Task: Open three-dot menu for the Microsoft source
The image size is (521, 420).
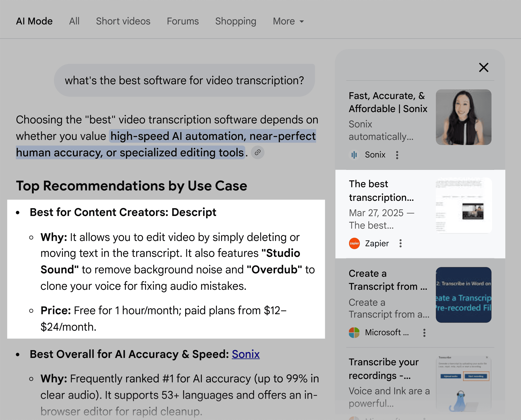Action: 424,333
